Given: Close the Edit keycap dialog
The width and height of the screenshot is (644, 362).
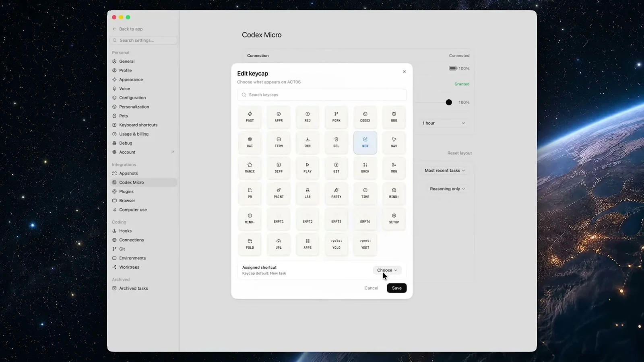Looking at the screenshot, I should click(x=404, y=72).
